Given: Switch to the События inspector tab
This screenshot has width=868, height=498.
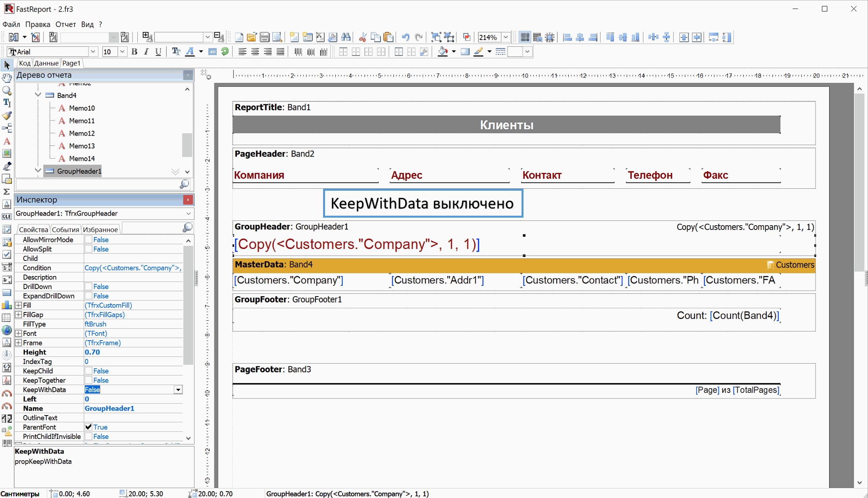Looking at the screenshot, I should (65, 230).
